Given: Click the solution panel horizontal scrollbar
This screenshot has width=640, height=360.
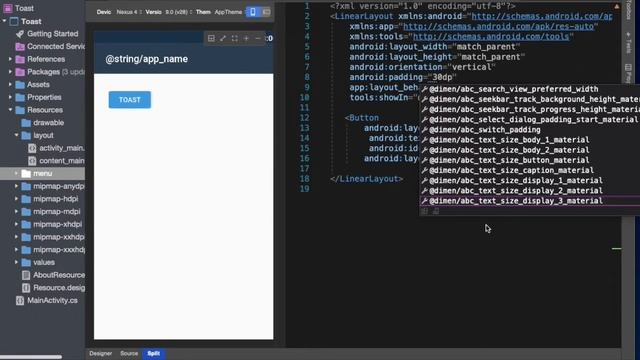Looking at the screenshot, I should pyautogui.click(x=31, y=357).
